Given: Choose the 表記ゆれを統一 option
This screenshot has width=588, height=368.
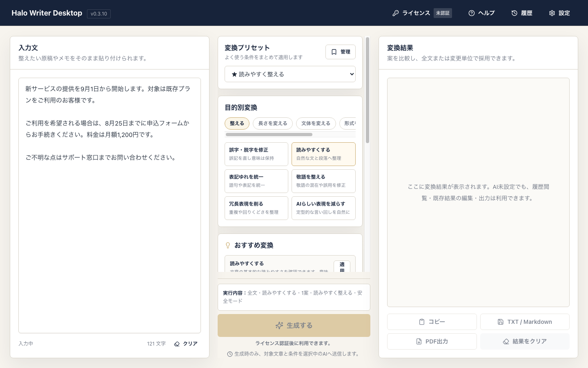Looking at the screenshot, I should (x=256, y=181).
